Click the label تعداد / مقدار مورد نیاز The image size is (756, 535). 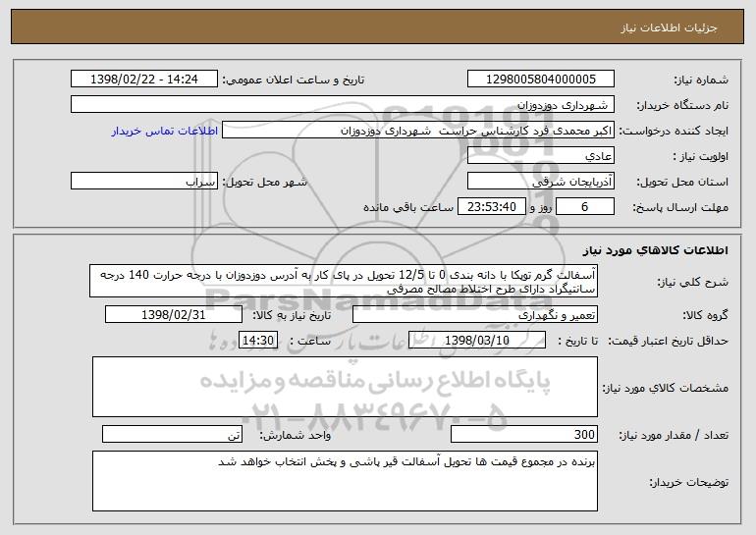674,435
